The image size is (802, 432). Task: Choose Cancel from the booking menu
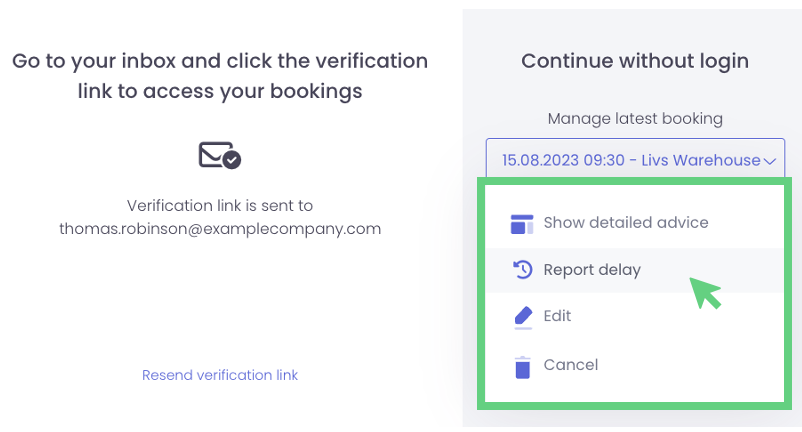pyautogui.click(x=570, y=365)
